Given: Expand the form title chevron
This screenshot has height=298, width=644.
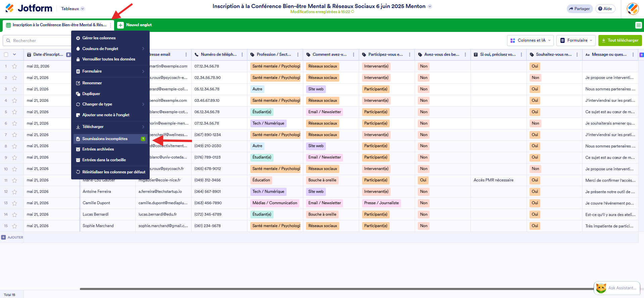Looking at the screenshot, I should (x=430, y=6).
